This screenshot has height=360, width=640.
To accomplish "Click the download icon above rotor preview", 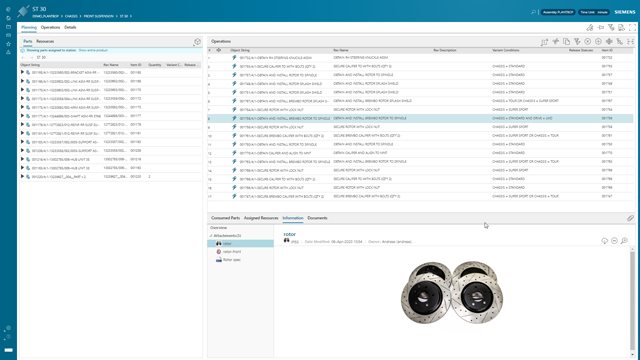I will pyautogui.click(x=604, y=241).
